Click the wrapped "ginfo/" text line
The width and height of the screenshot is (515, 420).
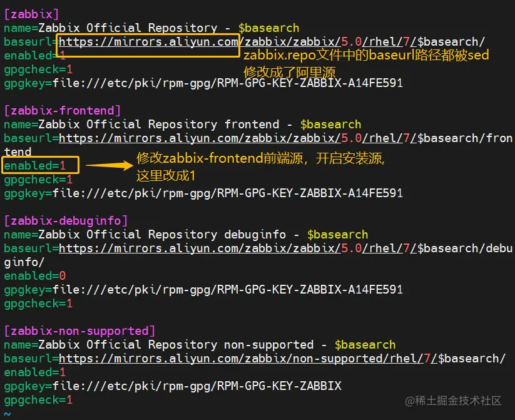click(24, 262)
